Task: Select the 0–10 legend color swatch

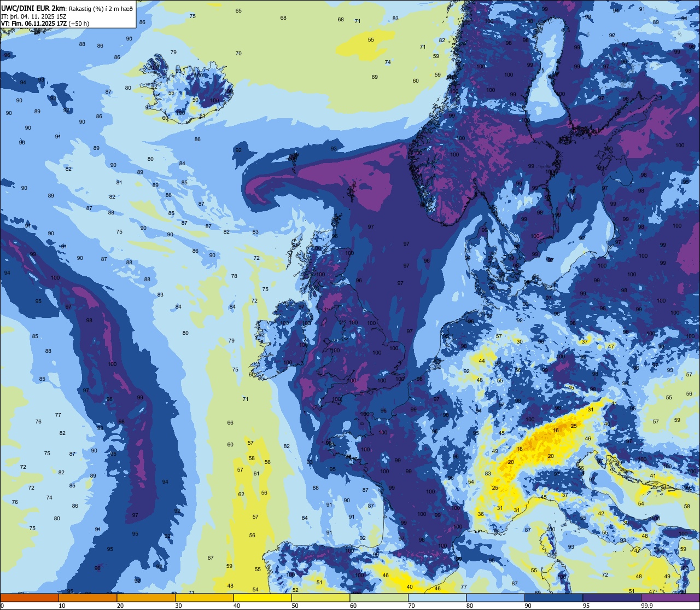Action: [30, 597]
